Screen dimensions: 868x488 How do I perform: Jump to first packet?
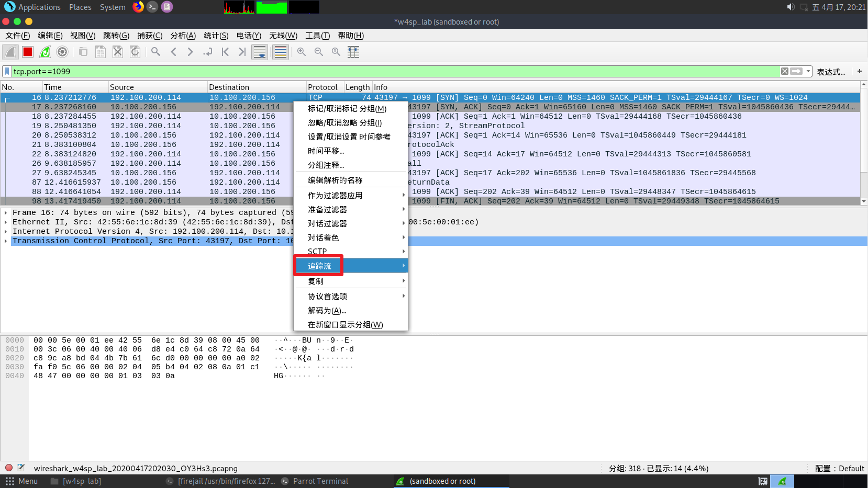225,52
